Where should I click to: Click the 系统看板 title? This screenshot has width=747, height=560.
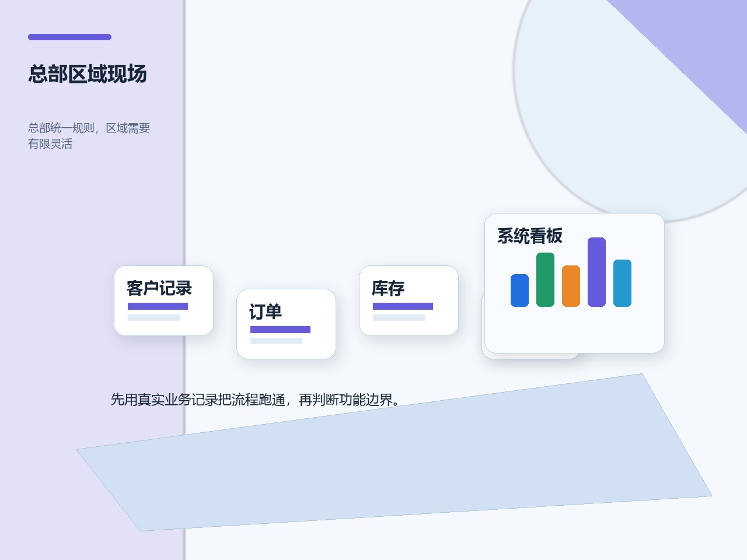[530, 236]
